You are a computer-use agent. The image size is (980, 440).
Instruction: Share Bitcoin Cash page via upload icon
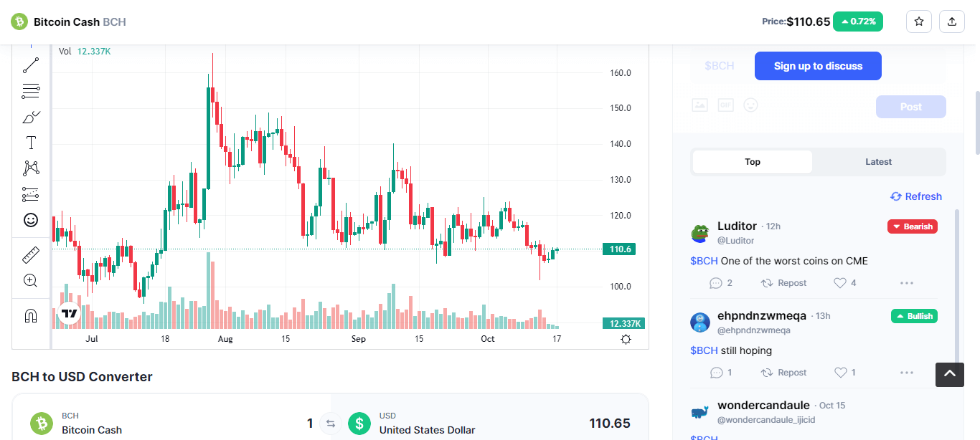pyautogui.click(x=952, y=21)
